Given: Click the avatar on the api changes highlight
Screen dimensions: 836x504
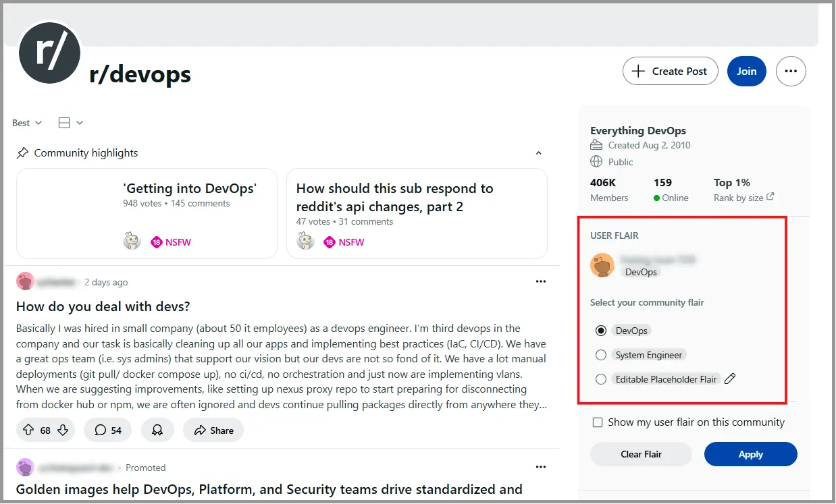Looking at the screenshot, I should 306,241.
